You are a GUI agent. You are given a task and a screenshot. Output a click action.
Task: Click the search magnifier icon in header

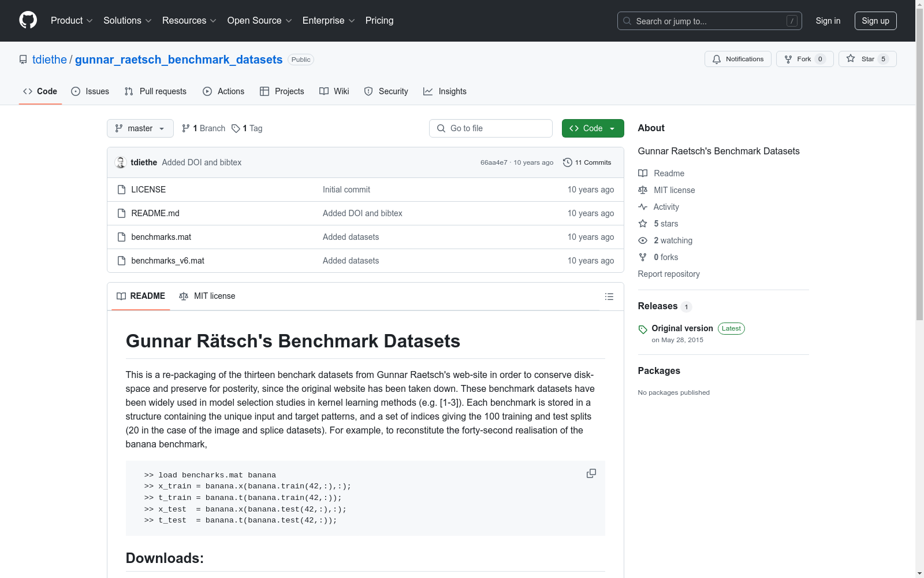(627, 21)
